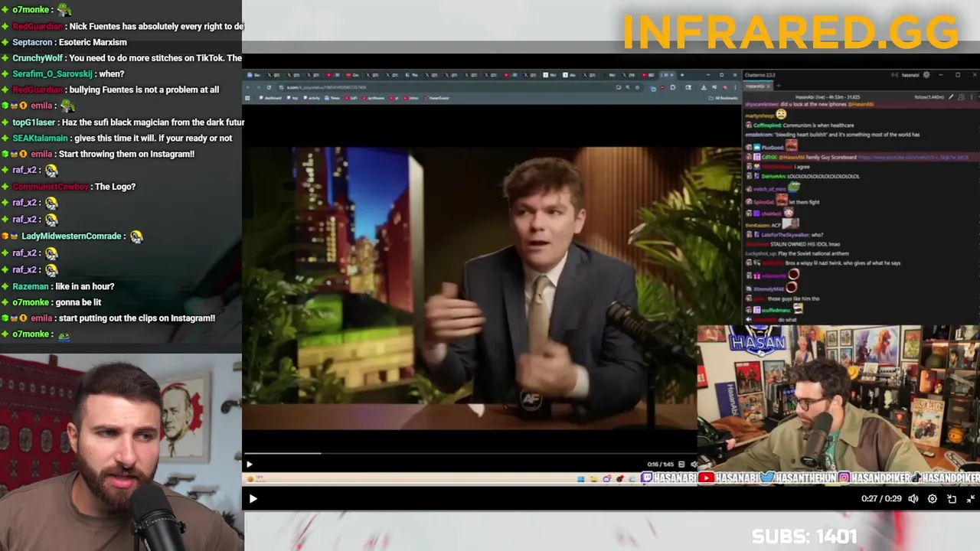The width and height of the screenshot is (980, 551).
Task: Open the dashboard bookmark
Action: click(x=271, y=98)
